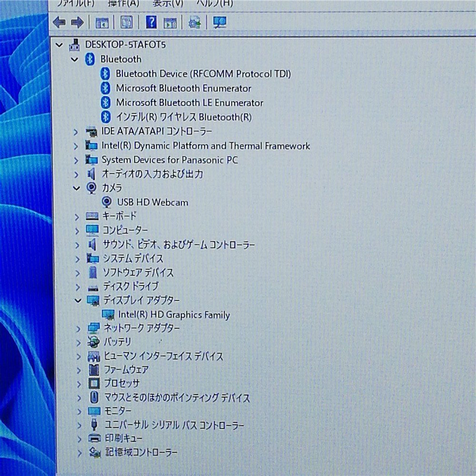Expand the キーボード category
The height and width of the screenshot is (476, 476).
pos(77,217)
